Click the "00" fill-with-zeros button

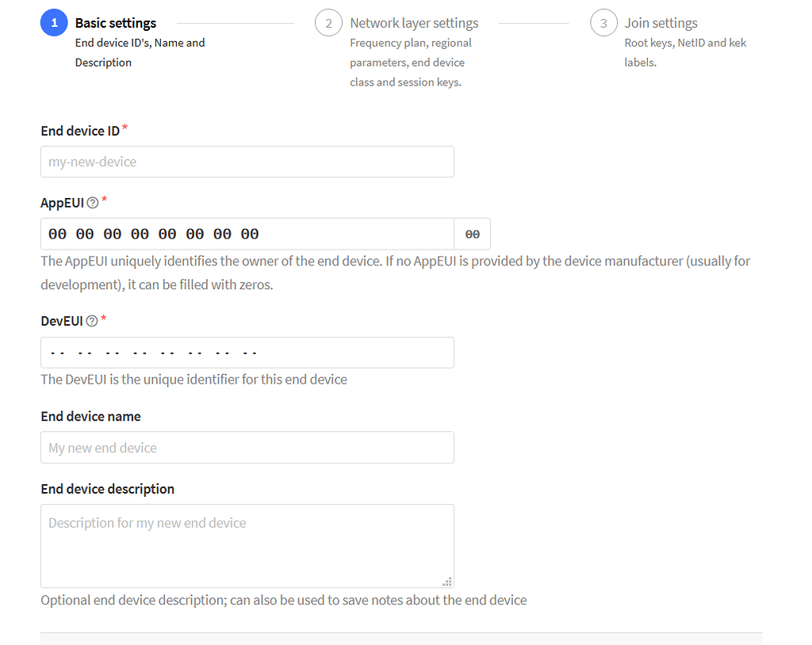pos(472,233)
